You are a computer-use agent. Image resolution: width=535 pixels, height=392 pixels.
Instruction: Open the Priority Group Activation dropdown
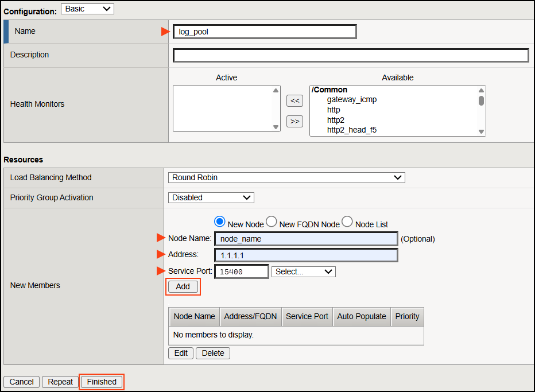[x=211, y=197]
